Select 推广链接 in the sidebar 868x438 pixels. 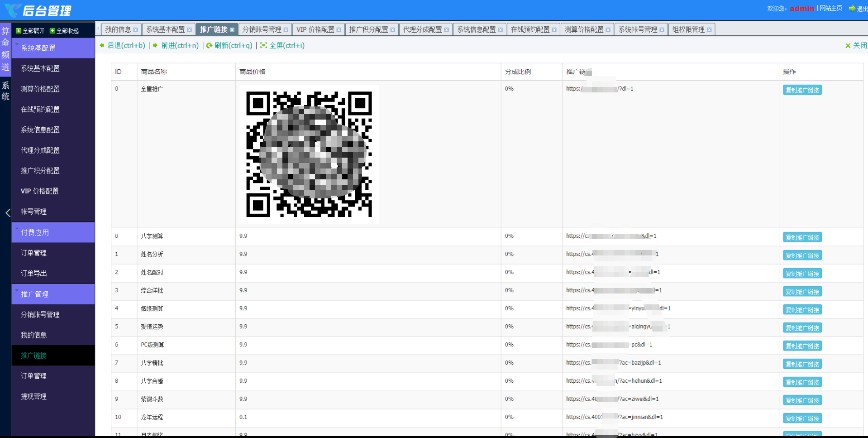point(53,355)
